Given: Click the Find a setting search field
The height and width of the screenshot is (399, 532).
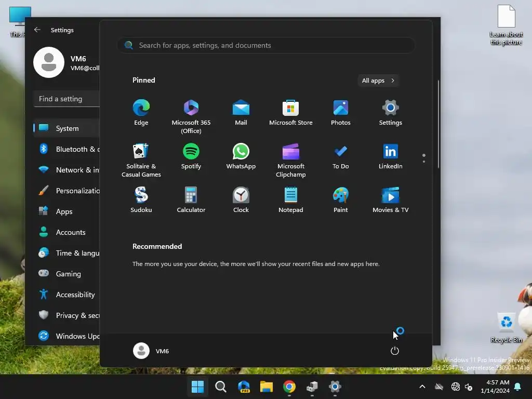Looking at the screenshot, I should tap(67, 99).
